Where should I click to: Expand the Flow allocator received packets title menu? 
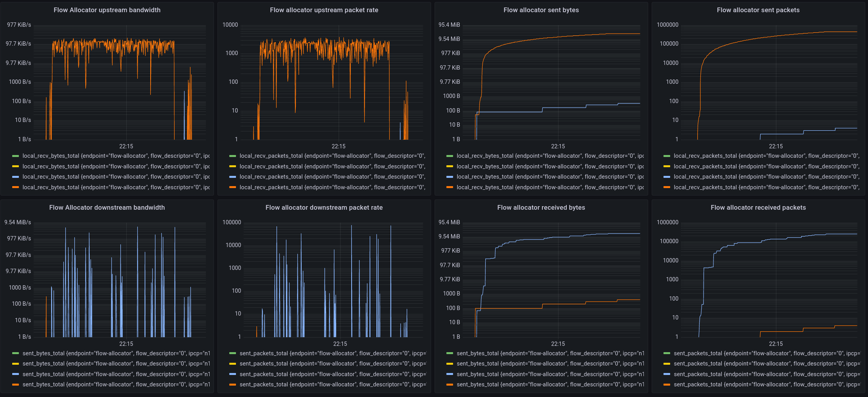coord(758,208)
